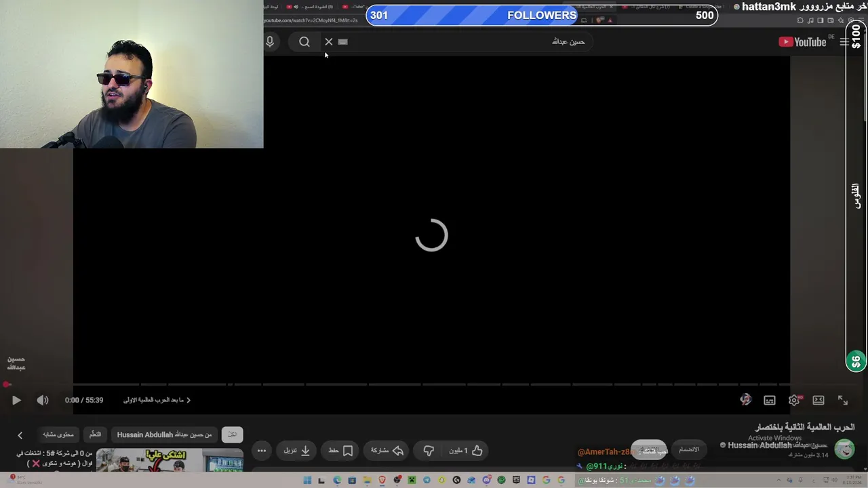Toggle subtitles closed captions button
This screenshot has width=868, height=488.
770,401
